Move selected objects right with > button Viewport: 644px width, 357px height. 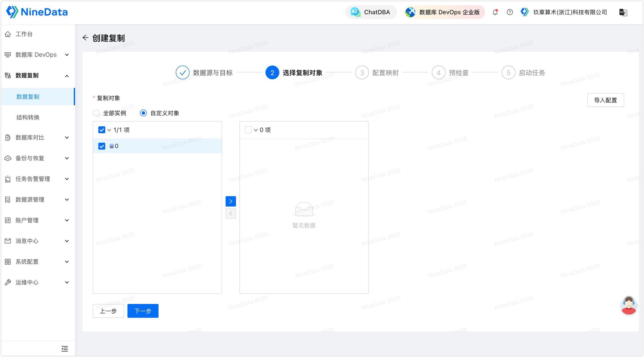click(x=231, y=201)
